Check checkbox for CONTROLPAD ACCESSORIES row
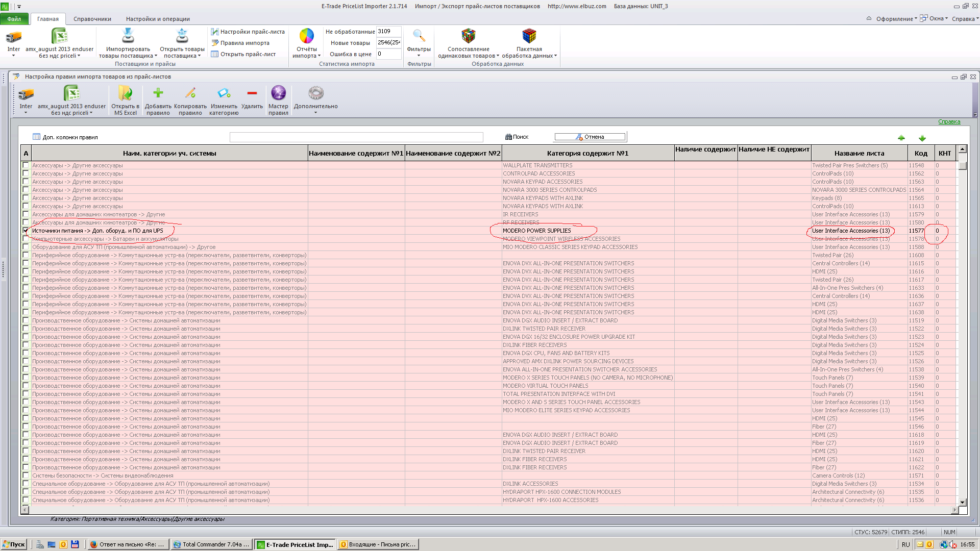The image size is (980, 551). (26, 173)
